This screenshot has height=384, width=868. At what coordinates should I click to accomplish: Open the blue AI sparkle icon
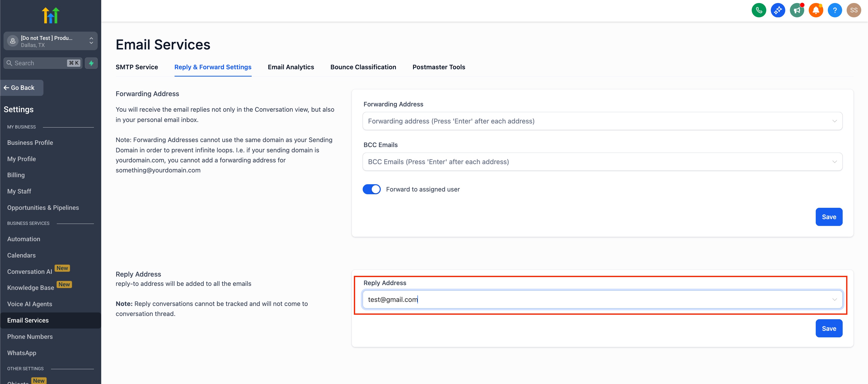point(778,10)
